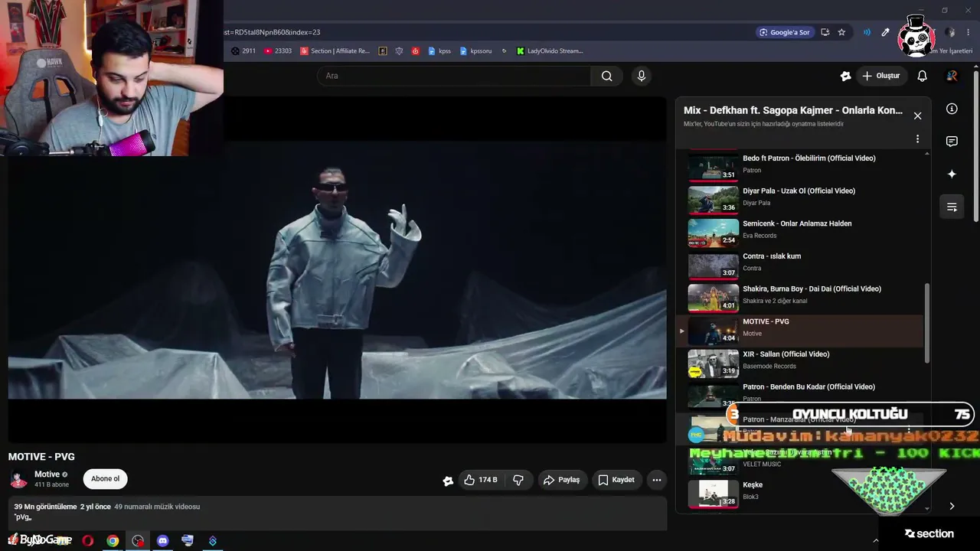Play Shakira, Burna Boy - Dai Dai

click(801, 298)
